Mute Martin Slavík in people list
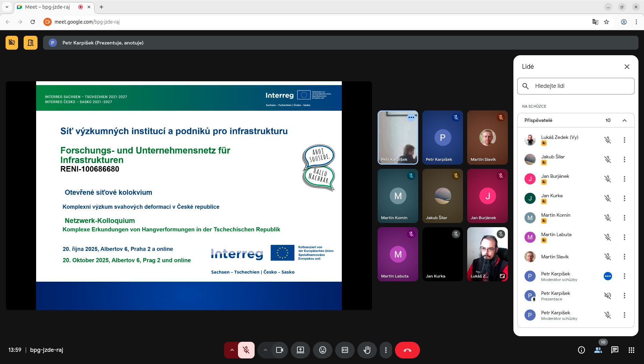 click(608, 257)
